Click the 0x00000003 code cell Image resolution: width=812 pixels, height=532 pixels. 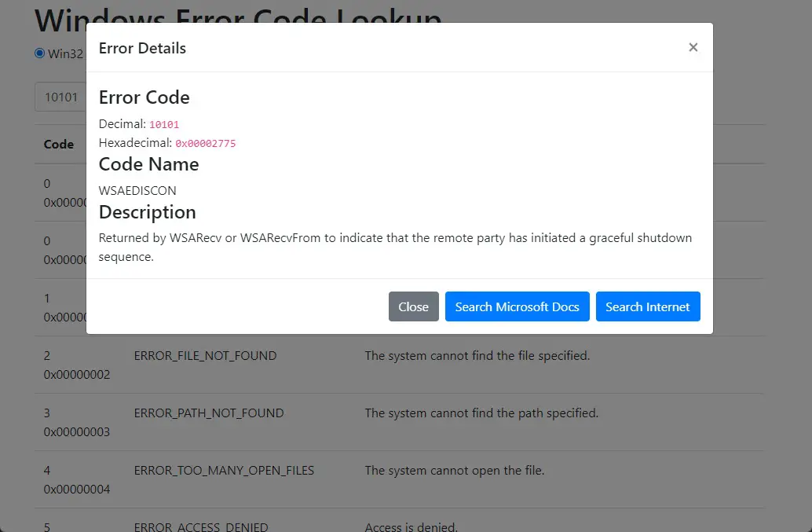77,432
